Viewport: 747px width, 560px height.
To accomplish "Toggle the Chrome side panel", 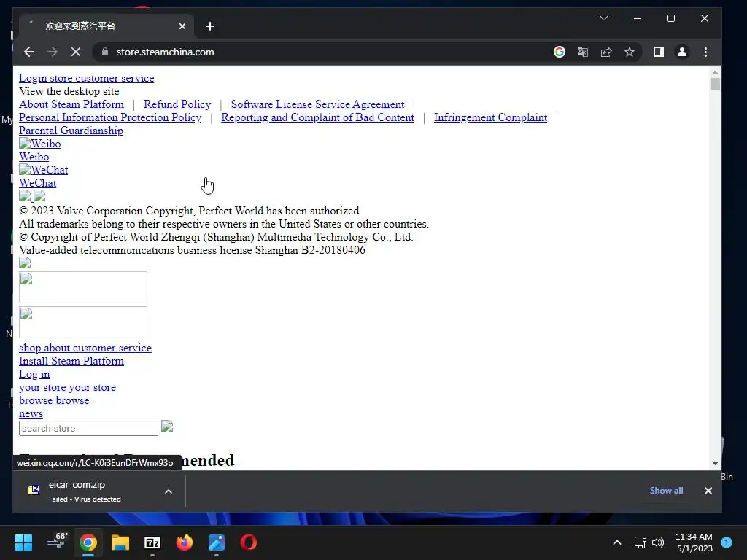I will (x=659, y=52).
